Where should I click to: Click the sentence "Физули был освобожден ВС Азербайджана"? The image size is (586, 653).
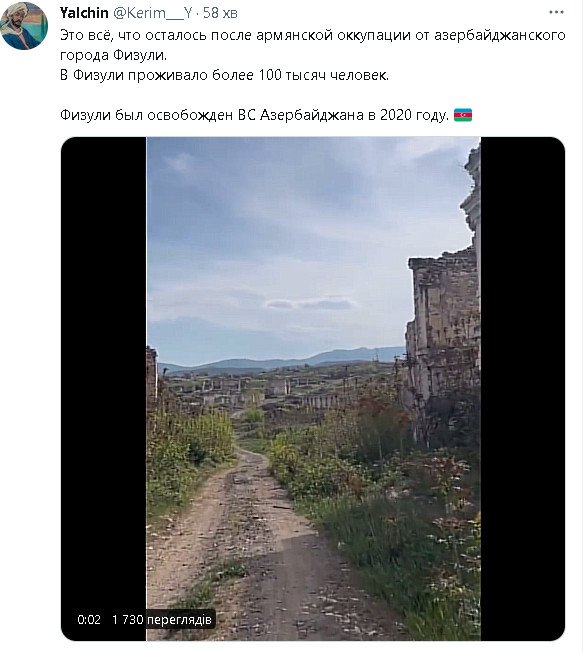point(254,115)
